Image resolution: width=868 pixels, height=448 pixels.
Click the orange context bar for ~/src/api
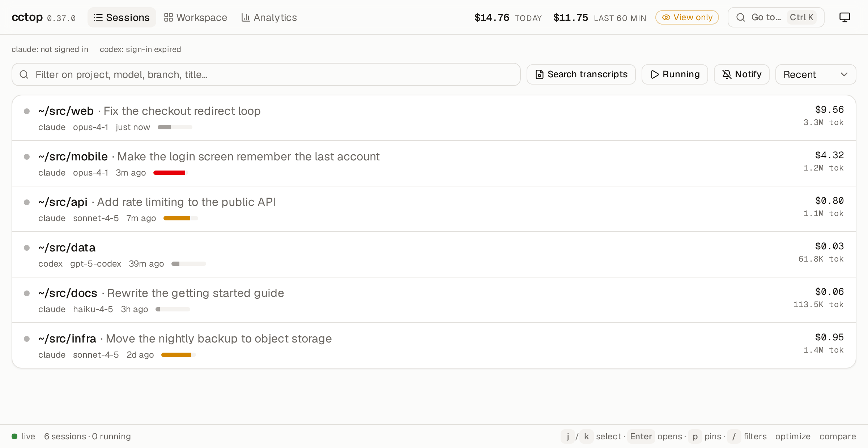pos(180,218)
